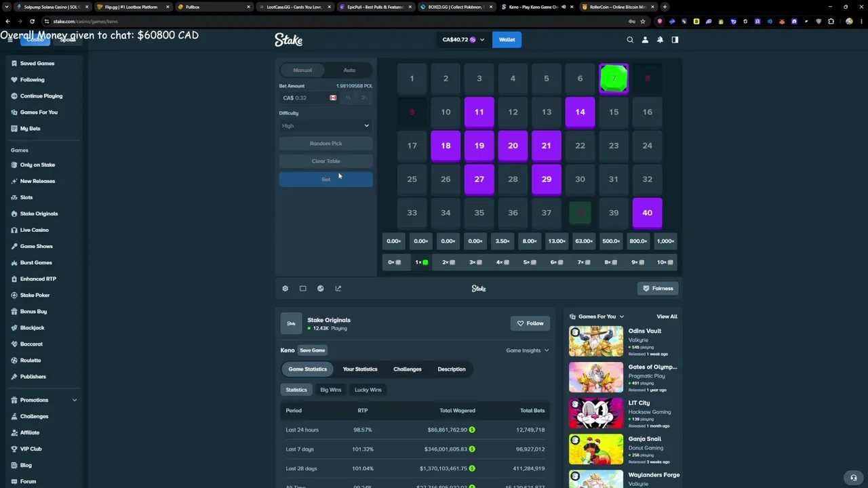This screenshot has height=488, width=868.
Task: Click the blue Bet button
Action: (x=325, y=180)
